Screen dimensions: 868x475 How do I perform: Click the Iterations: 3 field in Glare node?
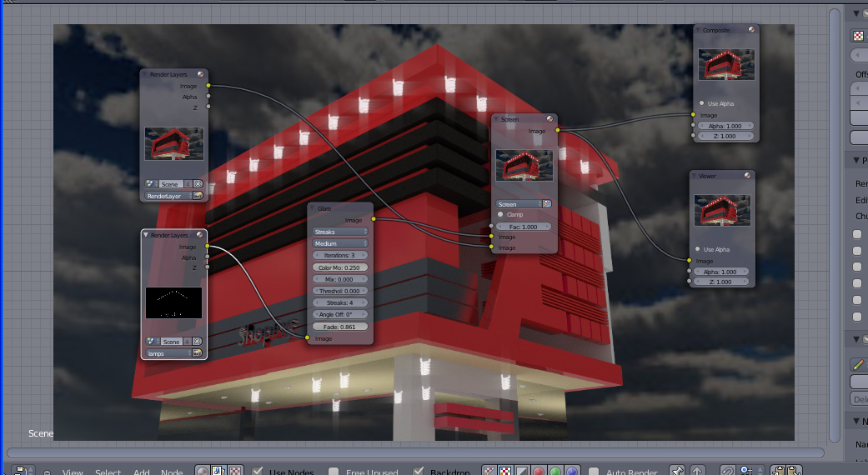click(x=340, y=255)
